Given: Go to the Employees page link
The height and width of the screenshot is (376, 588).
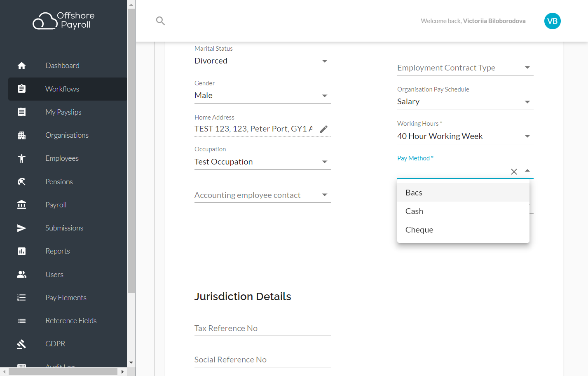Looking at the screenshot, I should tap(62, 158).
